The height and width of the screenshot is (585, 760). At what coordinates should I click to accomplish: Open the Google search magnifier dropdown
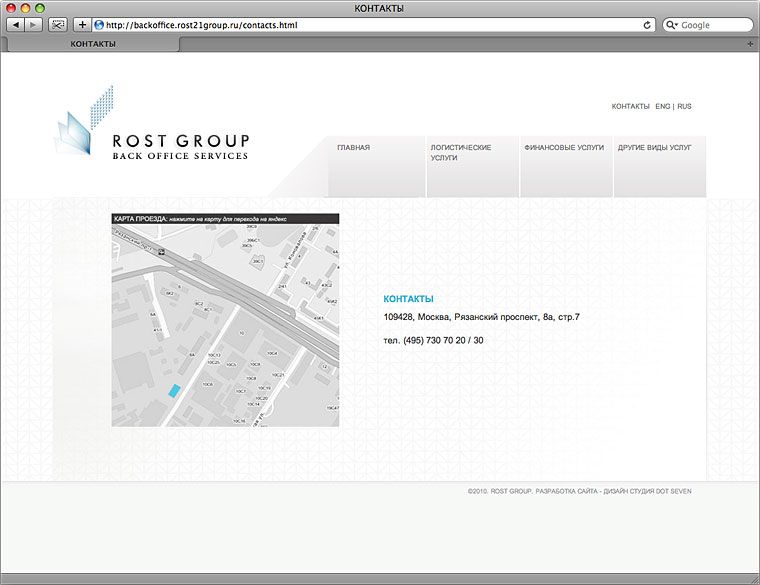671,25
